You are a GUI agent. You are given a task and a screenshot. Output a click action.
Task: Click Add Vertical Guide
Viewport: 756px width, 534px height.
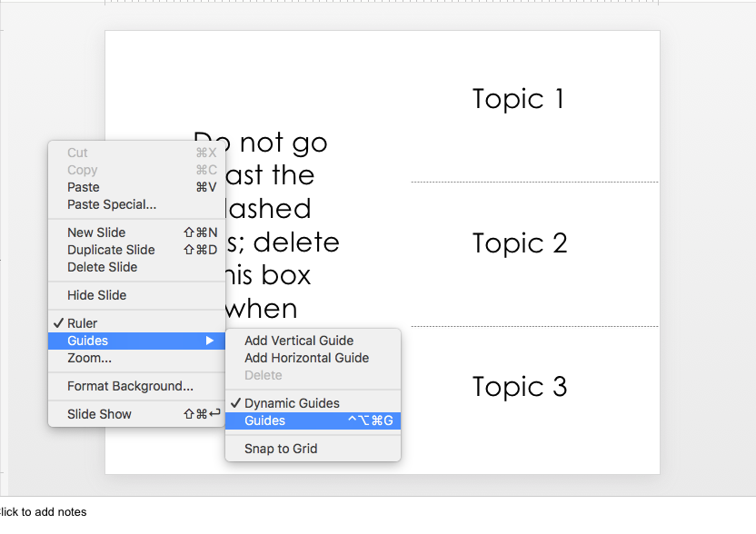pos(299,341)
